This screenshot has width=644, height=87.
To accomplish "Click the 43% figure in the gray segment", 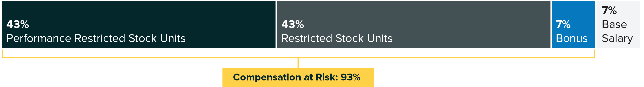I will [x=292, y=24].
